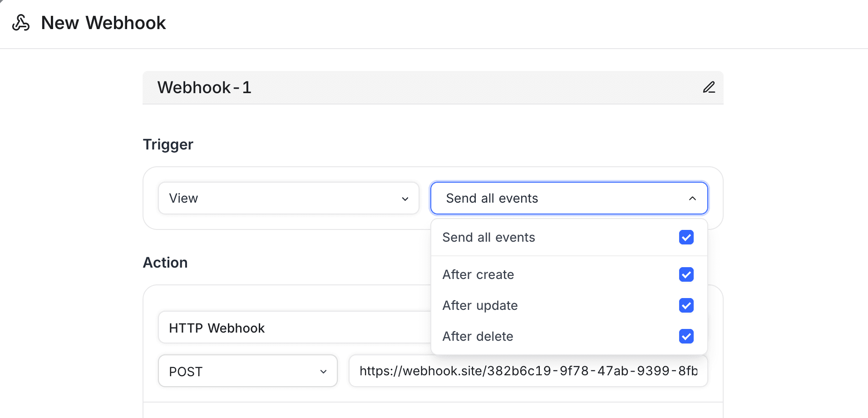The image size is (868, 418).
Task: Click the chevron arrow in the View dropdown
Action: [405, 199]
